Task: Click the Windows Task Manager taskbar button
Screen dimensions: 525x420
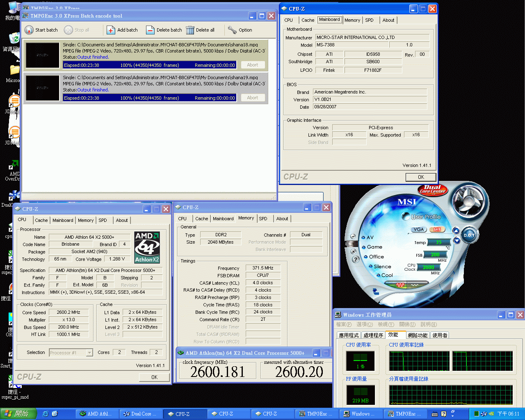Action: coord(360,414)
